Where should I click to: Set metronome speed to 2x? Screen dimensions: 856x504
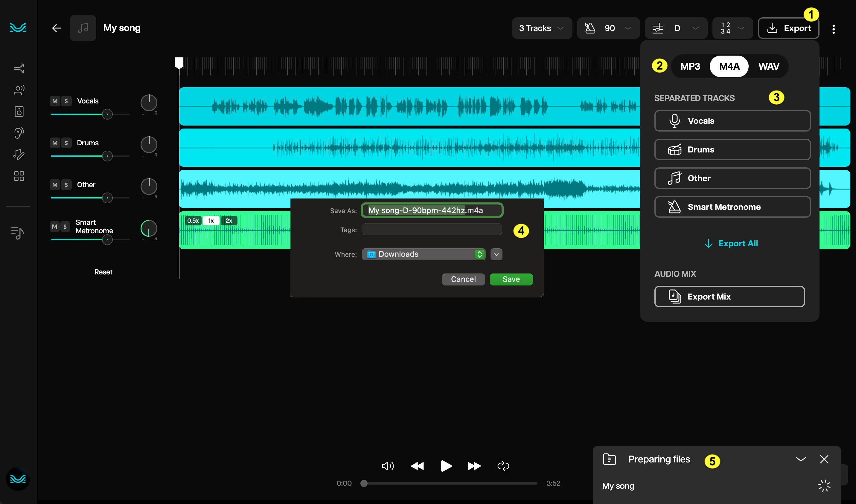pyautogui.click(x=229, y=221)
